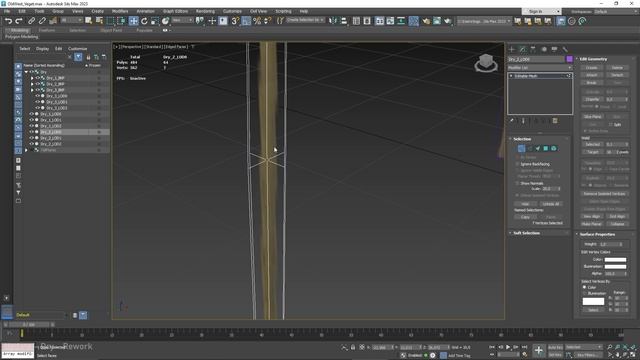This screenshot has width=640, height=360.
Task: Open the Material Editor icon
Action: (x=413, y=21)
